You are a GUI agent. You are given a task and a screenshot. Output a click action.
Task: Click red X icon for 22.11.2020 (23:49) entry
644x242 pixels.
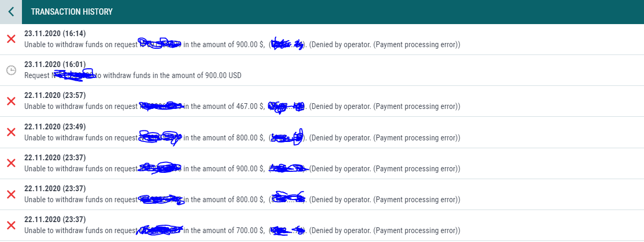[11, 132]
